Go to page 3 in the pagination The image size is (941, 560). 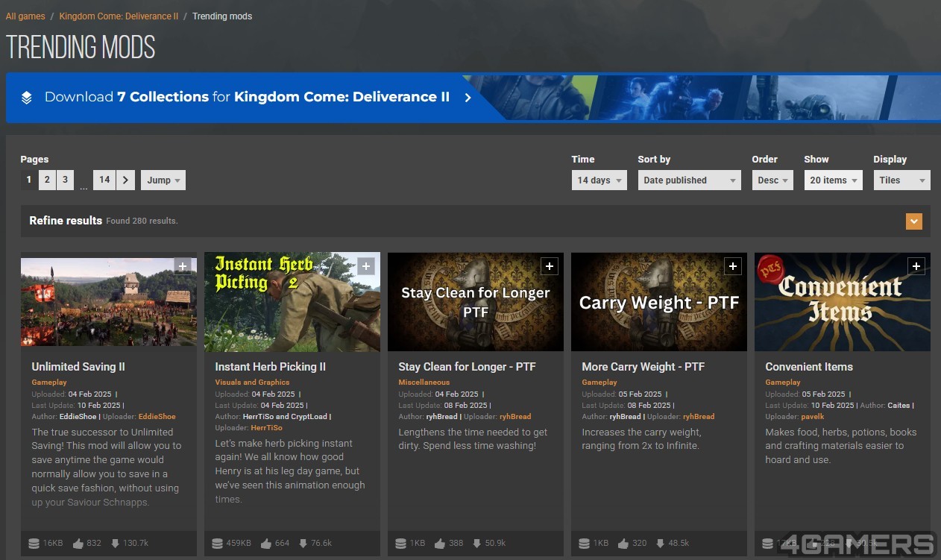point(65,180)
